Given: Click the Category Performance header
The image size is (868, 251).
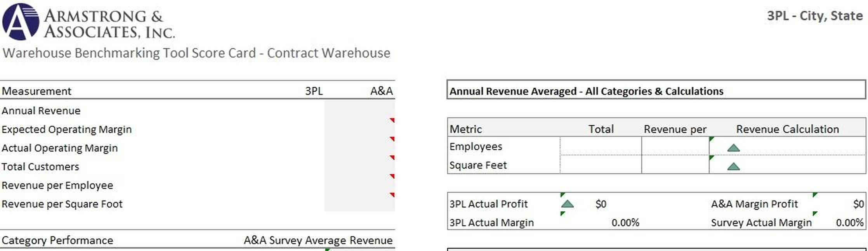Looking at the screenshot, I should click(x=57, y=240).
